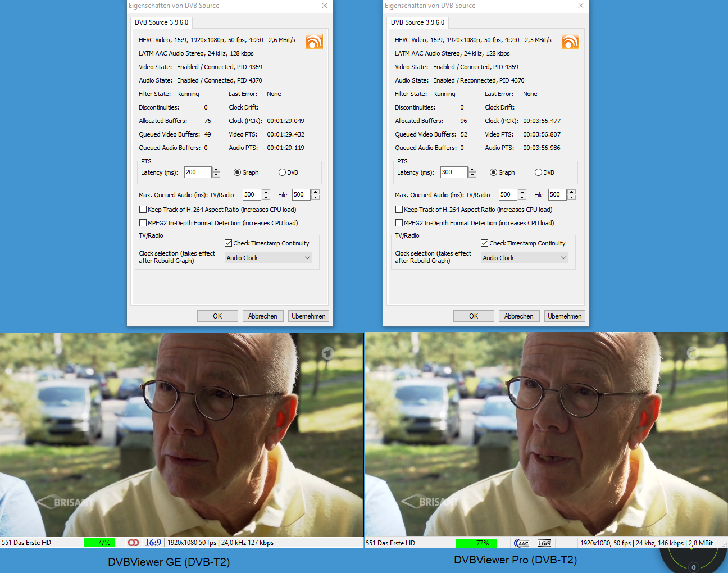
Task: Enable Keep Track of H.264 Aspect Ratio in the Latency 300 dialog
Action: (x=399, y=210)
